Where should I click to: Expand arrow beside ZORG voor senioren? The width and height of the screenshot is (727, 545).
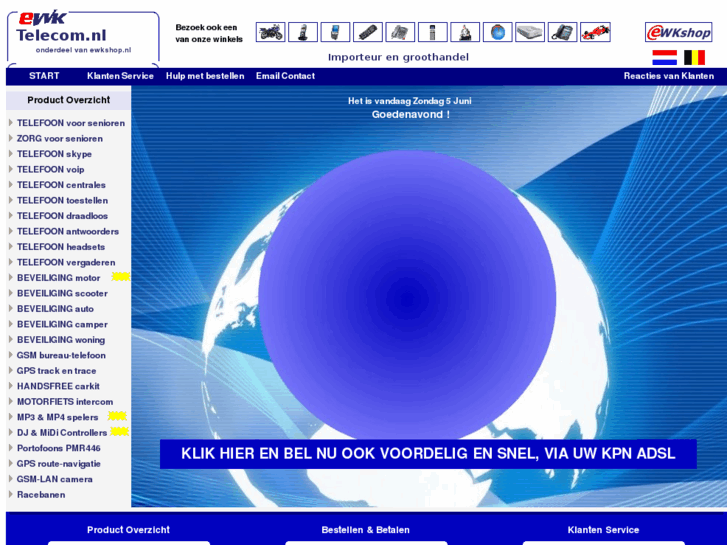(x=11, y=138)
